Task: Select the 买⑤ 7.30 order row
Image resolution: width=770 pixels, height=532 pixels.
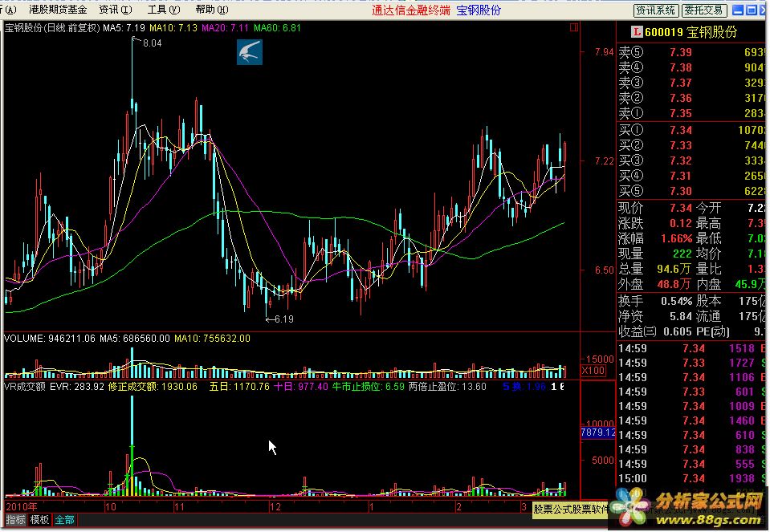Action: pos(691,191)
